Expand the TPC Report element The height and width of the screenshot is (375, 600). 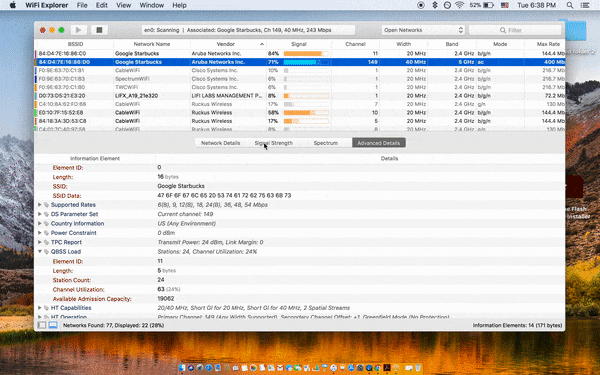pyautogui.click(x=39, y=242)
